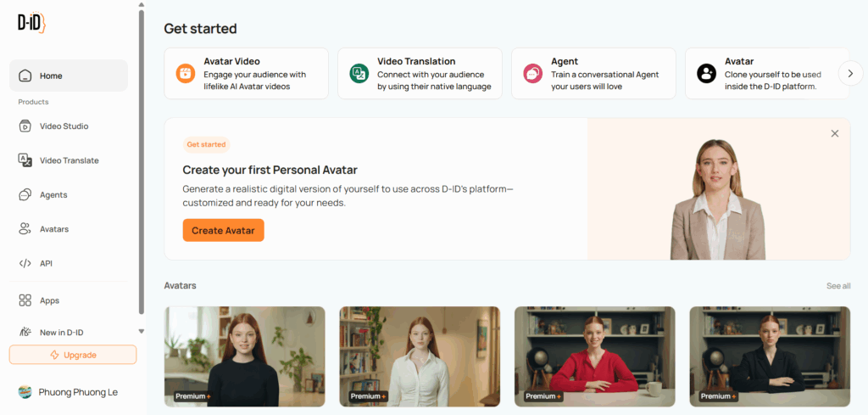This screenshot has width=868, height=415.
Task: Go to Agents section
Action: click(53, 195)
